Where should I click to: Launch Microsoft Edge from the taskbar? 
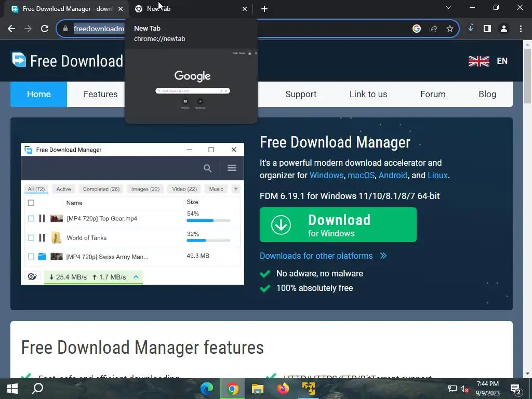[207, 389]
